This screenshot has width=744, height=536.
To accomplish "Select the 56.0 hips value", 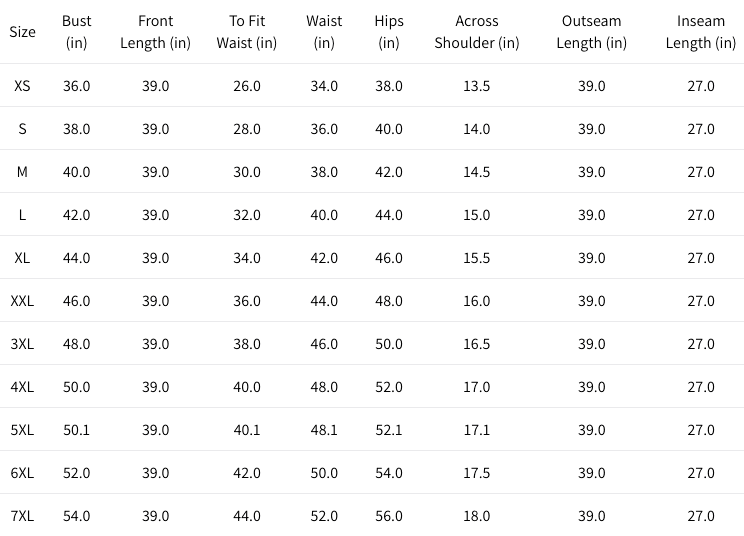I will pyautogui.click(x=389, y=516).
